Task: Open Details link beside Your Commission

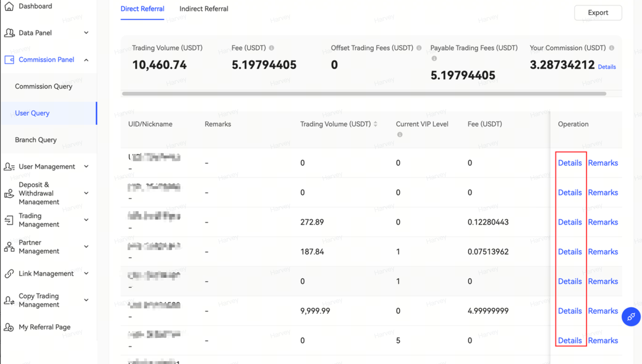Action: click(x=607, y=67)
